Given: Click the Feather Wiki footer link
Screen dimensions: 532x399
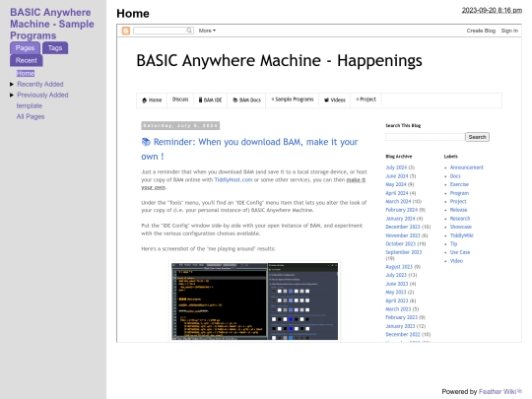Looking at the screenshot, I should 498,391.
